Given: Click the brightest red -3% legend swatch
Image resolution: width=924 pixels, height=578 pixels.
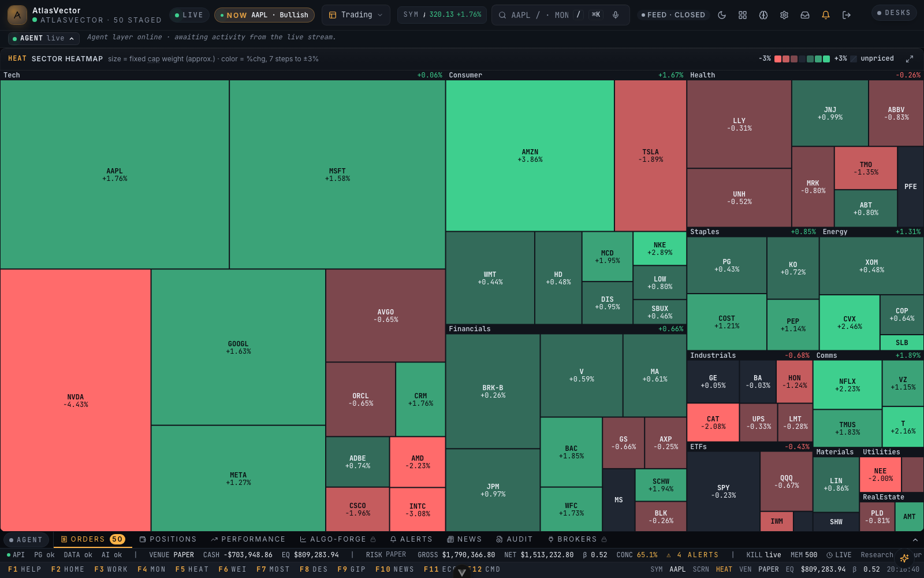Looking at the screenshot, I should [778, 59].
